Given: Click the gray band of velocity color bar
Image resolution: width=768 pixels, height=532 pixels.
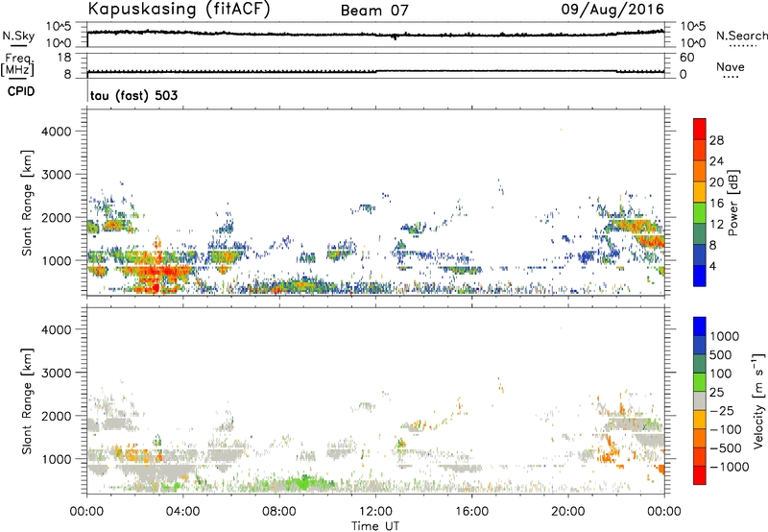Looking at the screenshot, I should click(700, 400).
